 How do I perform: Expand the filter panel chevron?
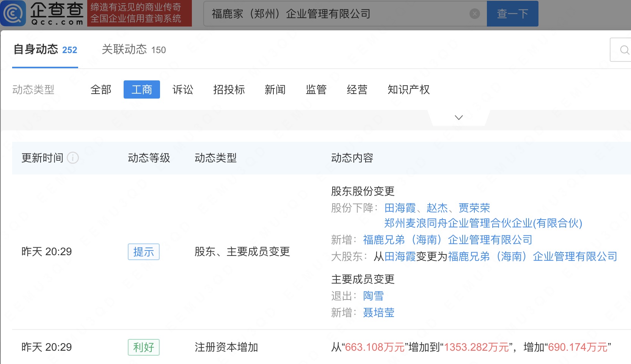click(458, 118)
